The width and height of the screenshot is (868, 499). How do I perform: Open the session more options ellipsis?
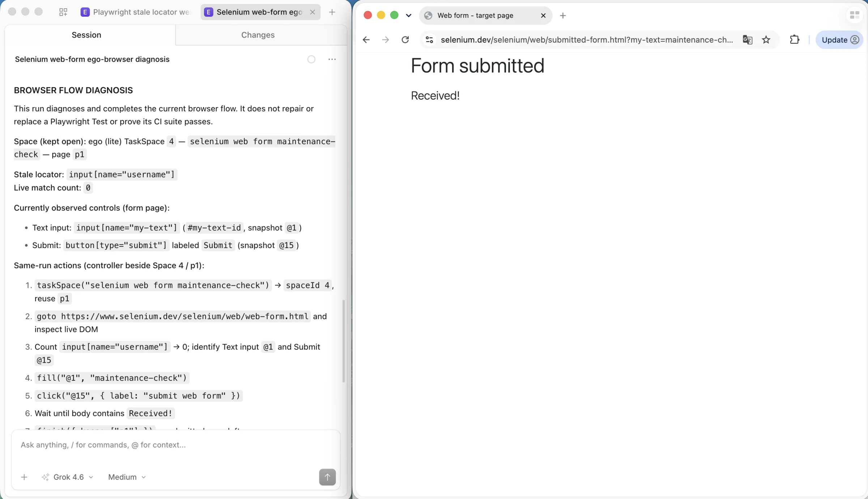tap(332, 59)
